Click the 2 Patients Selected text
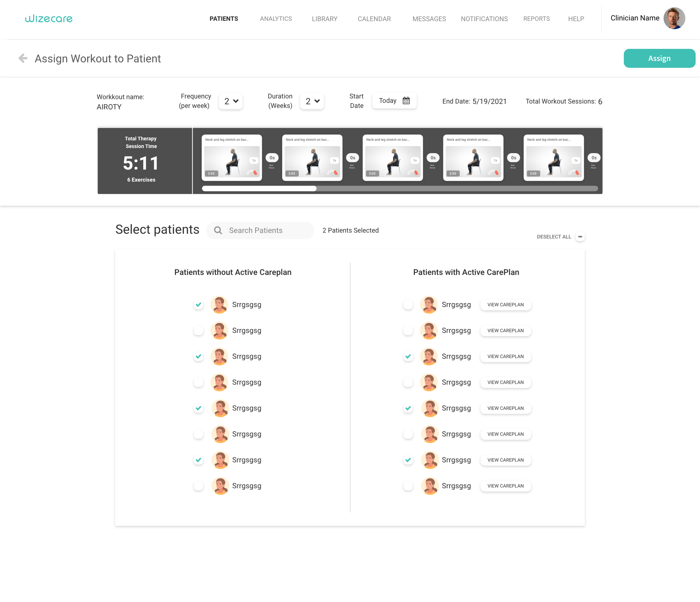 click(x=350, y=230)
